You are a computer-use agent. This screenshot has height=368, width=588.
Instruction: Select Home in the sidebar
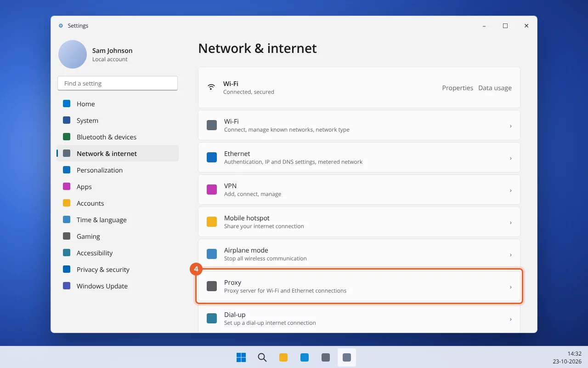pos(118,104)
